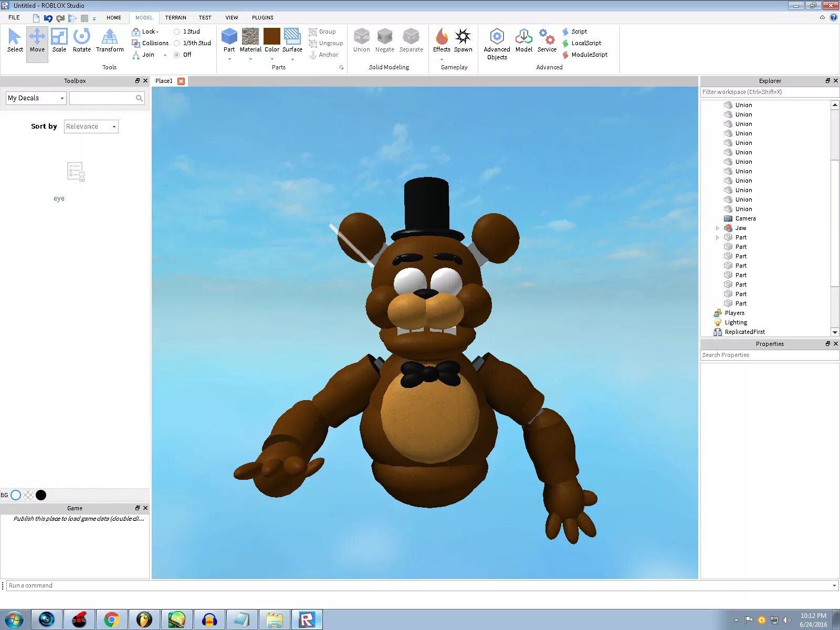Expand the Jaw model in Explorer

pos(718,228)
